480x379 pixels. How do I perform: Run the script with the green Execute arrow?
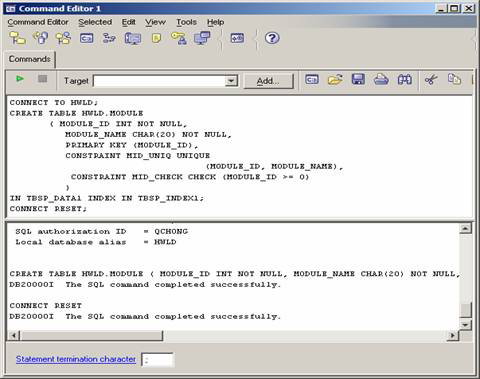point(20,79)
